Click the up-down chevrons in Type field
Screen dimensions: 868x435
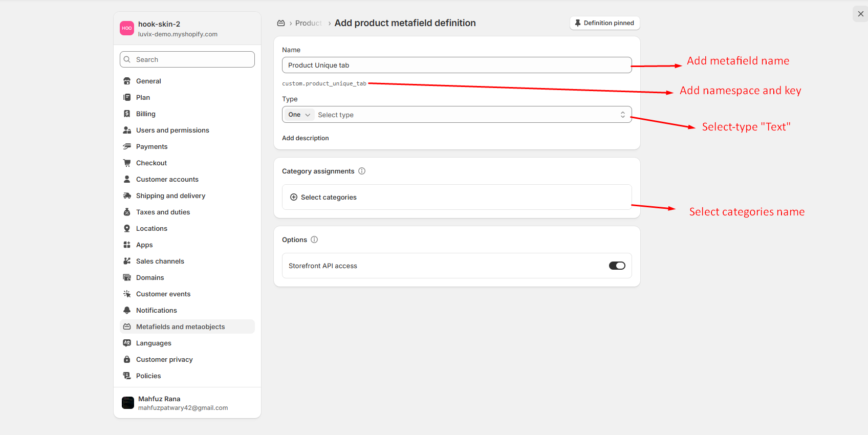point(622,115)
